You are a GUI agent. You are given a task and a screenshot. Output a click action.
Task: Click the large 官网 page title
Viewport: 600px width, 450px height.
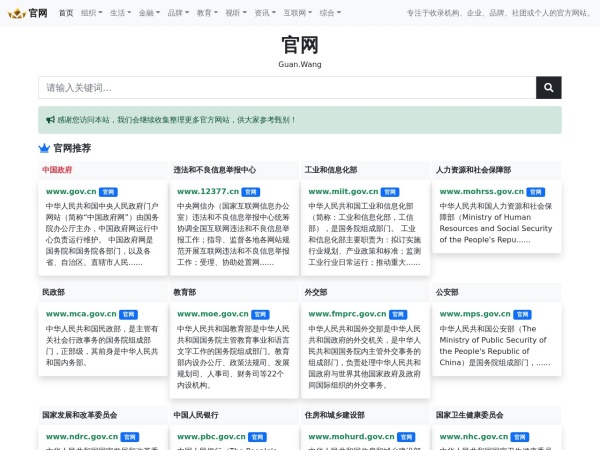(x=300, y=45)
